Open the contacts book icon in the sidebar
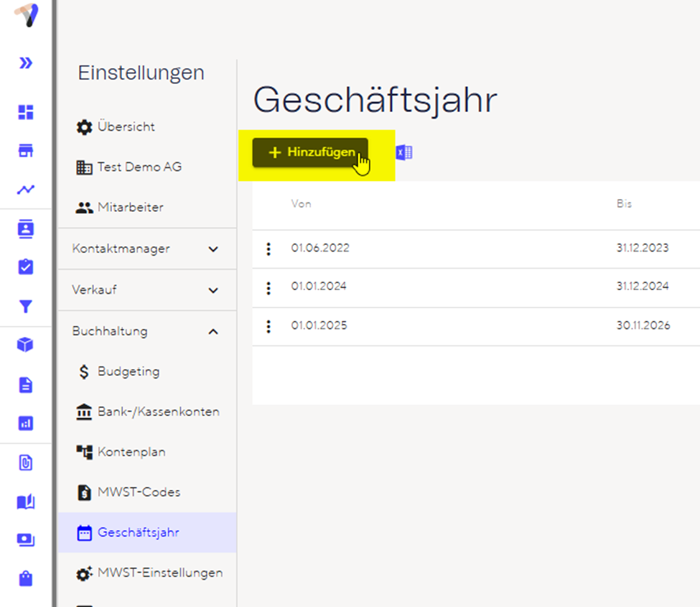Image resolution: width=700 pixels, height=607 pixels. click(26, 229)
